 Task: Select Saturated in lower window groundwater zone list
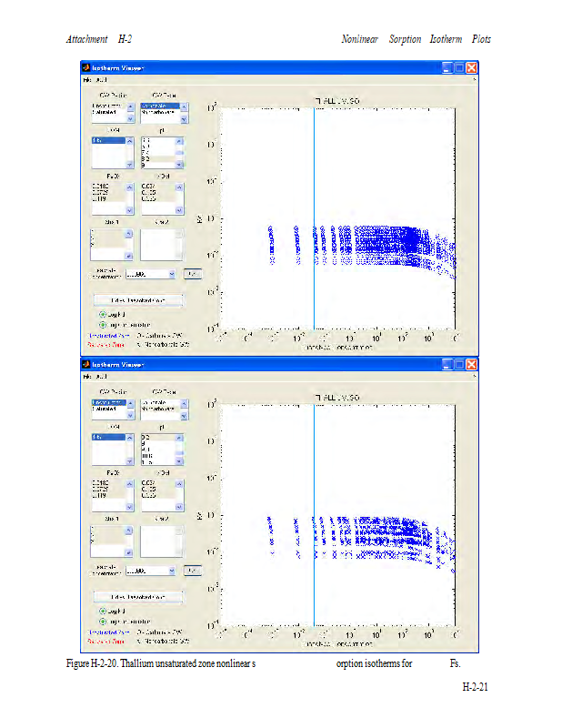tap(105, 409)
